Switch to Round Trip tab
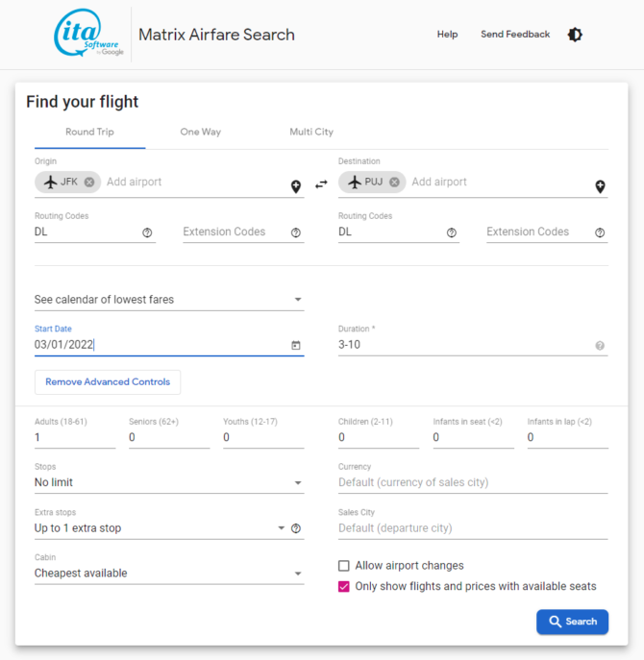644x660 pixels. (89, 133)
